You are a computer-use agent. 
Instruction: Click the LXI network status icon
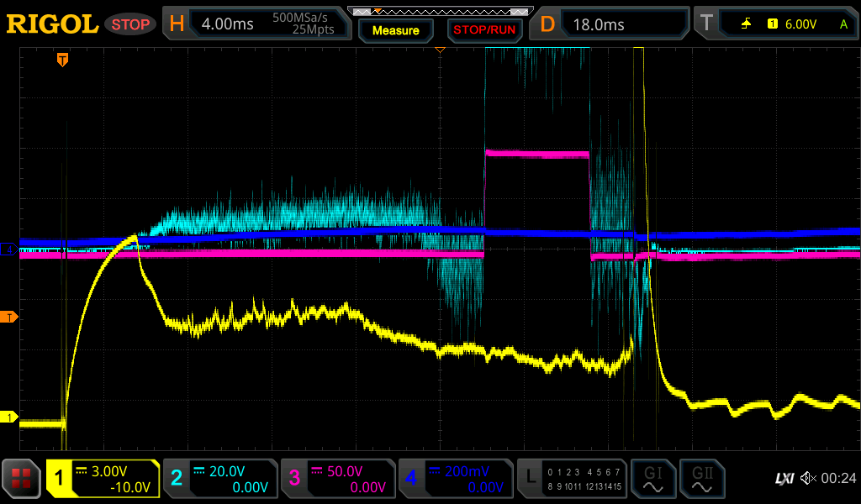[x=783, y=478]
